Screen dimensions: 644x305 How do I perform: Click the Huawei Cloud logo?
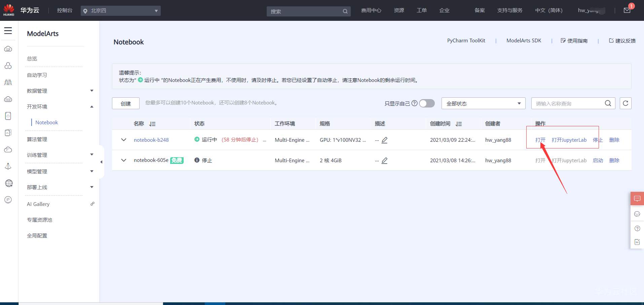coord(9,10)
